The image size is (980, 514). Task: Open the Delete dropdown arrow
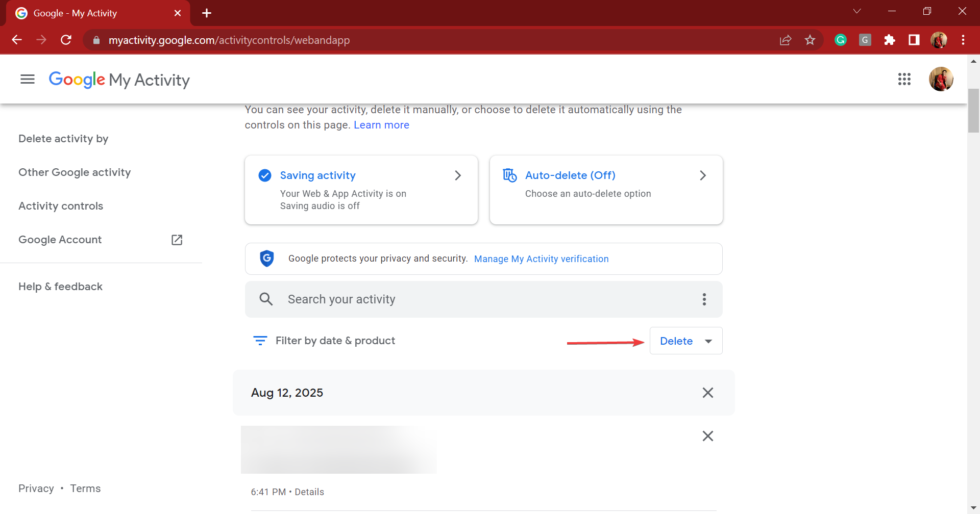coord(708,341)
